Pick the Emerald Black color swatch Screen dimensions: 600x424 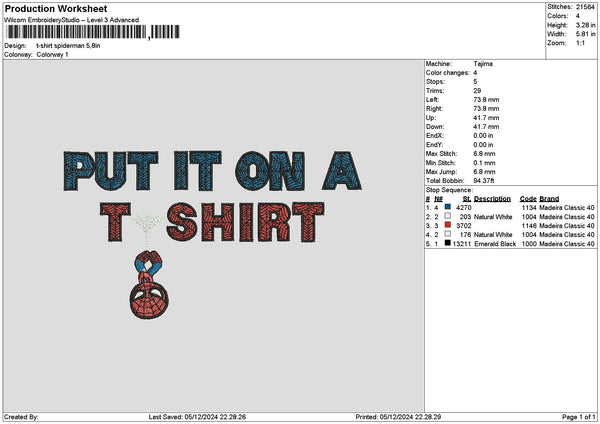pyautogui.click(x=448, y=243)
